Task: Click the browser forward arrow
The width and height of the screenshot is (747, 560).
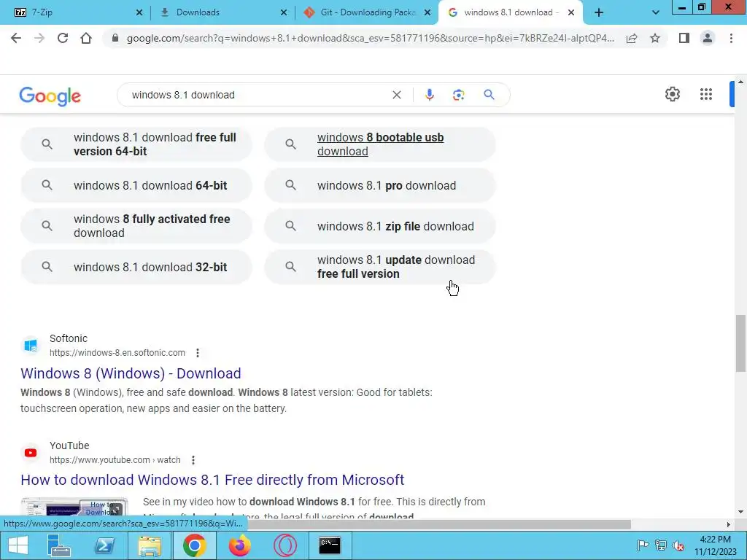Action: pyautogui.click(x=39, y=38)
